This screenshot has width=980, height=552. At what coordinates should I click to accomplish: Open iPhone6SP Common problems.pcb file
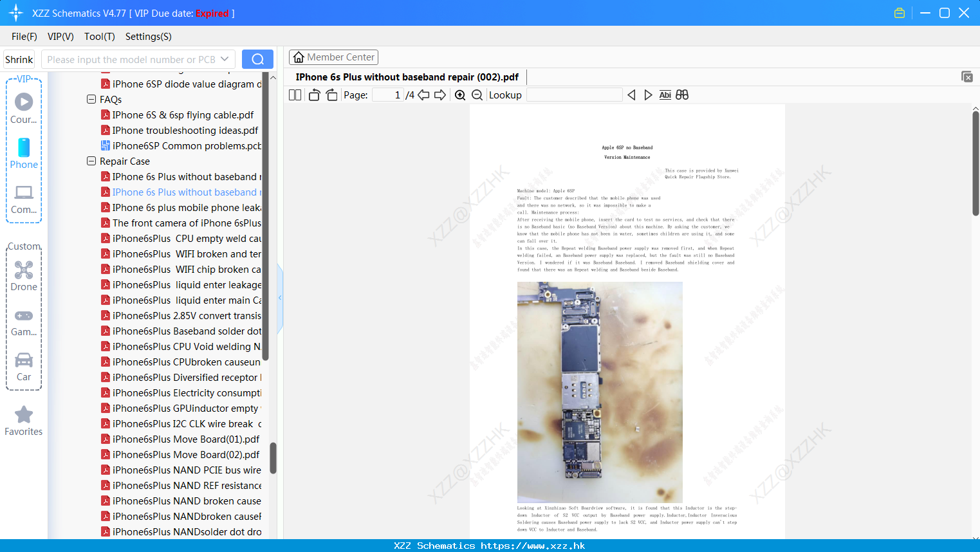tap(181, 146)
